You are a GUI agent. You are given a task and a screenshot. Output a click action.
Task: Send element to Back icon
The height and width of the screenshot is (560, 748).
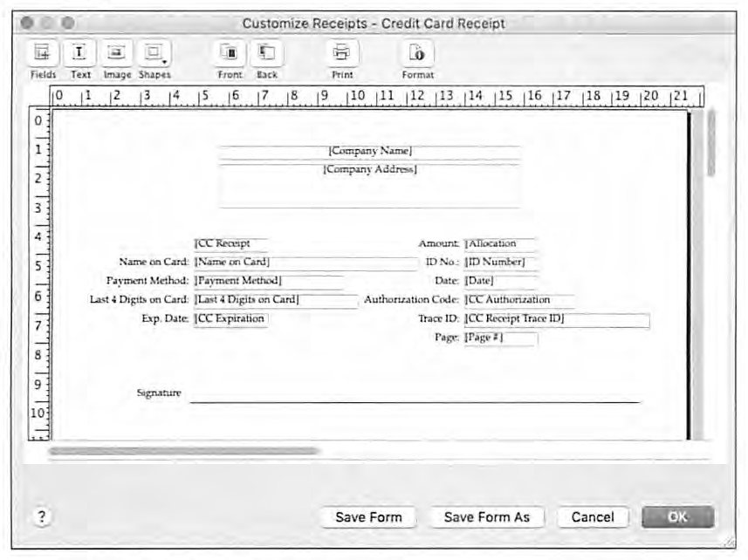[267, 52]
